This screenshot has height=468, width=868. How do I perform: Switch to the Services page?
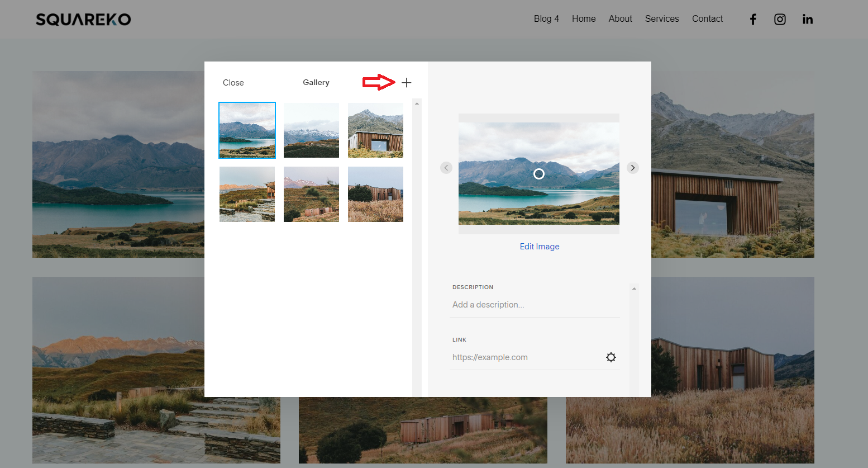point(661,18)
